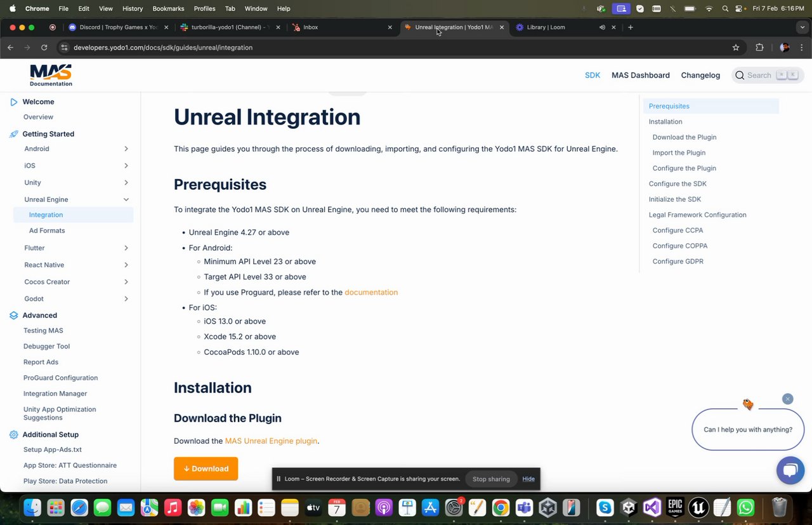Viewport: 812px width, 525px height.
Task: Switch to the Discord Trophy Games tab
Action: click(x=119, y=27)
